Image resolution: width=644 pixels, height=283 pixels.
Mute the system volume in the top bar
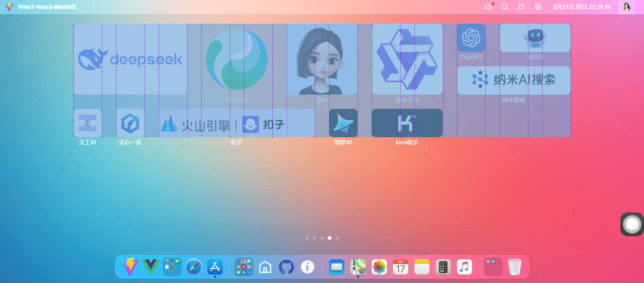(x=488, y=7)
